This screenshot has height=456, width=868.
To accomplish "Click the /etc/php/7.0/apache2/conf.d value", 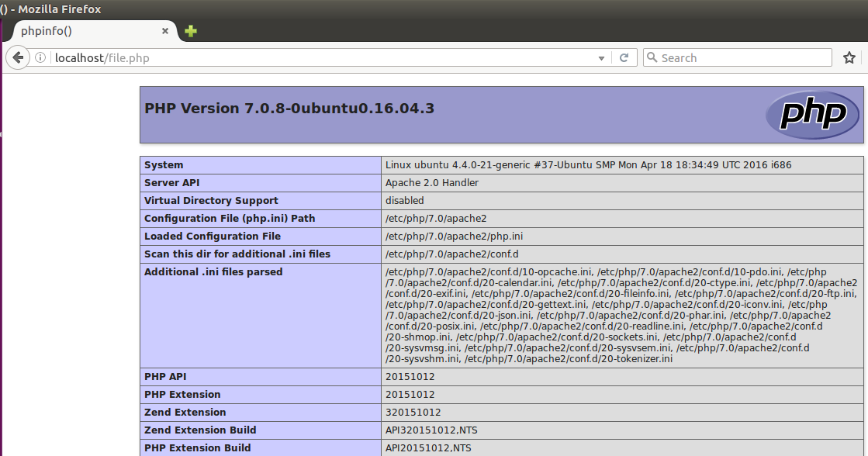I will 451,254.
